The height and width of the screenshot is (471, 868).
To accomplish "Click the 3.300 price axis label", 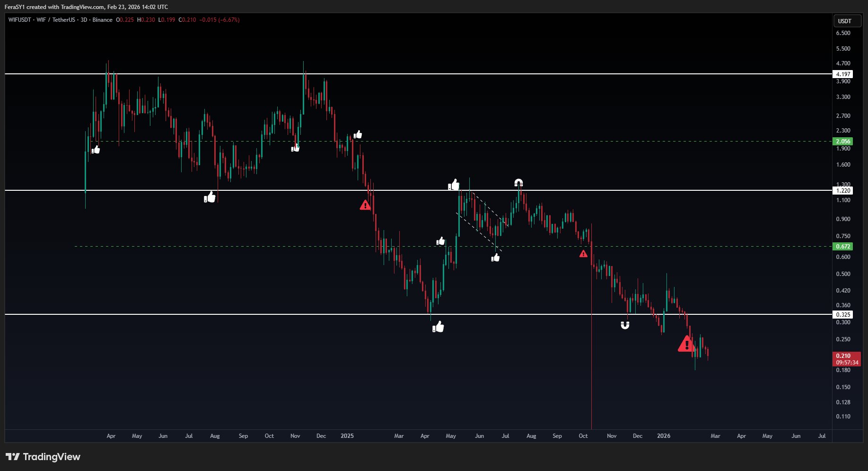I will point(843,97).
